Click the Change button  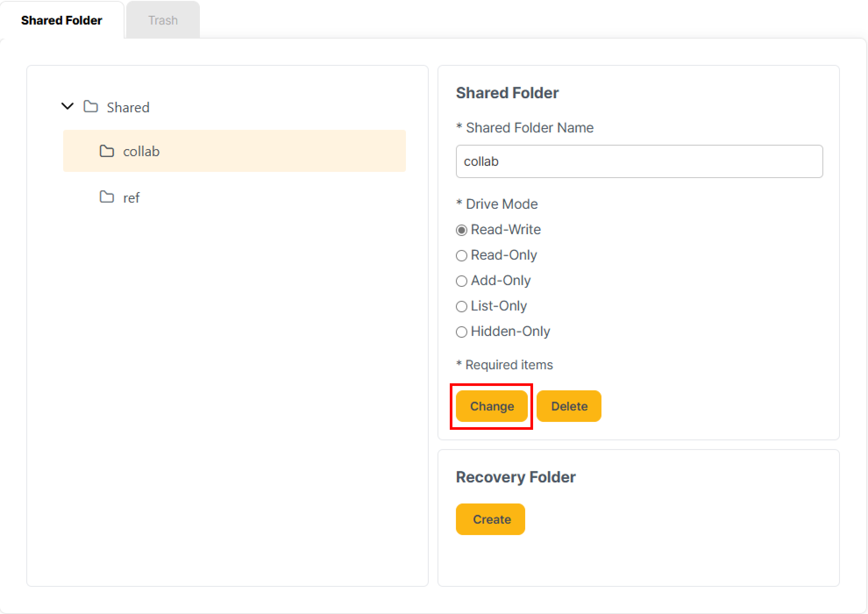pos(491,406)
